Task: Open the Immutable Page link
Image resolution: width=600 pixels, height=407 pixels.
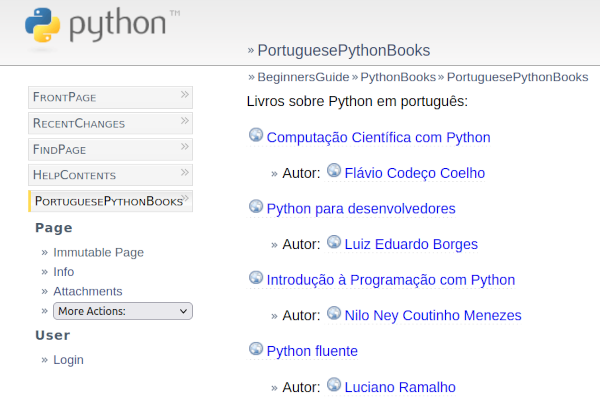Action: coord(98,252)
